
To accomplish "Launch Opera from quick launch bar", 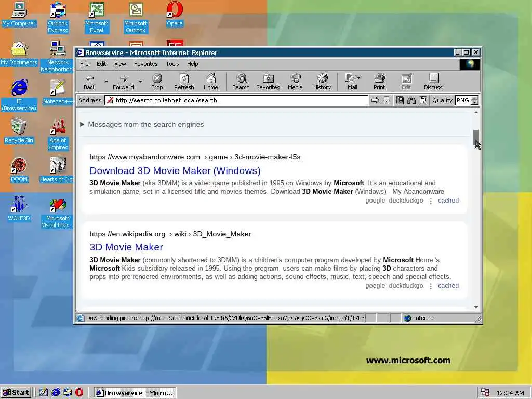I will point(79,393).
